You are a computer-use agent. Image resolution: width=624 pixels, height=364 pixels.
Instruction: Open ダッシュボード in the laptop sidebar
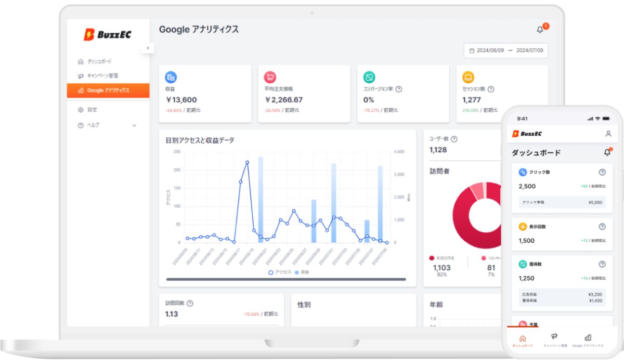tap(95, 61)
